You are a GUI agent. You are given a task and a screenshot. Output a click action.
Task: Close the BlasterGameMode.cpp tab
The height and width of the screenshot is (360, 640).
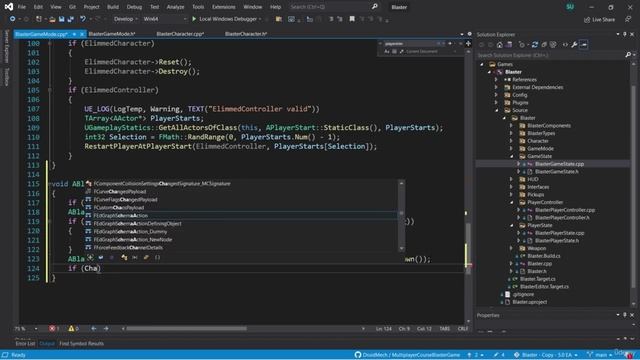click(x=82, y=34)
